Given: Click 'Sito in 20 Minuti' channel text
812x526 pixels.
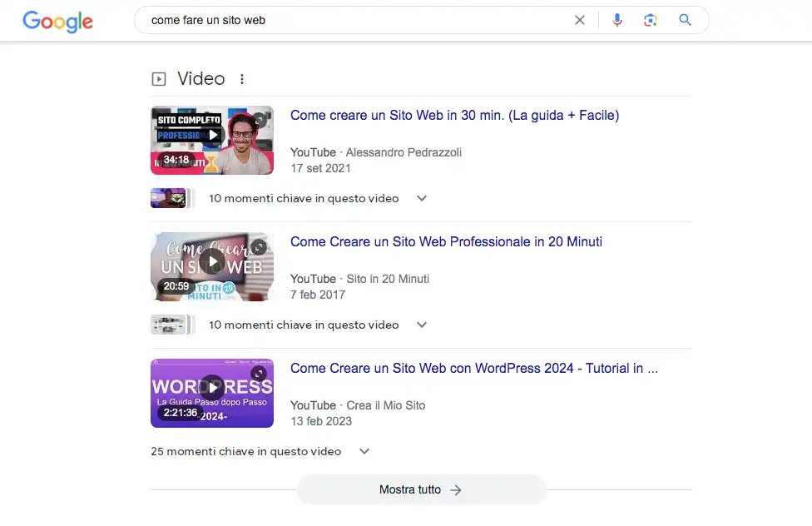Looking at the screenshot, I should coord(388,279).
